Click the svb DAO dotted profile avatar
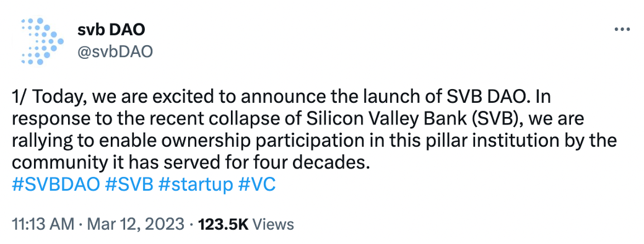Screen dimensions: 644x244 (x=39, y=41)
